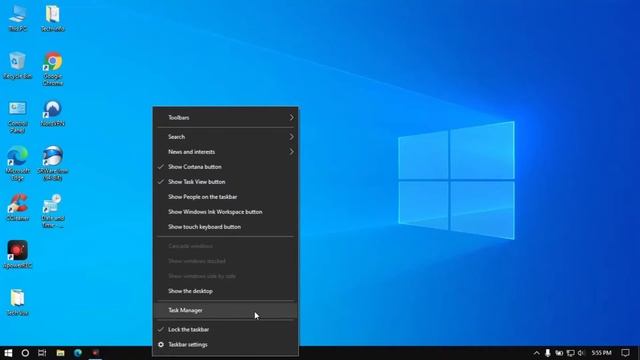
Task: Open network status from system tray
Action: (x=570, y=353)
